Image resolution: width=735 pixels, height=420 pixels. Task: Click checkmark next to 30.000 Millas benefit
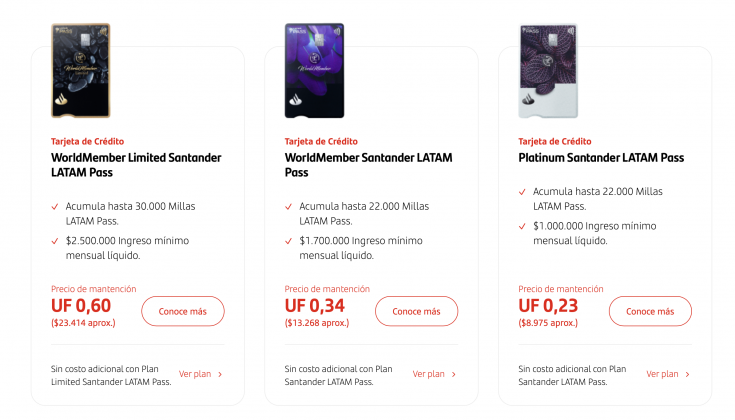coord(55,207)
